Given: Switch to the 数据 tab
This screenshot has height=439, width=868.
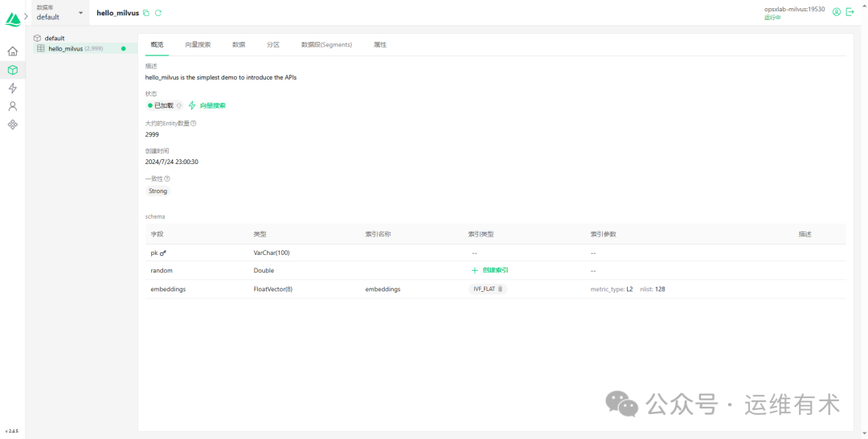Looking at the screenshot, I should click(239, 45).
